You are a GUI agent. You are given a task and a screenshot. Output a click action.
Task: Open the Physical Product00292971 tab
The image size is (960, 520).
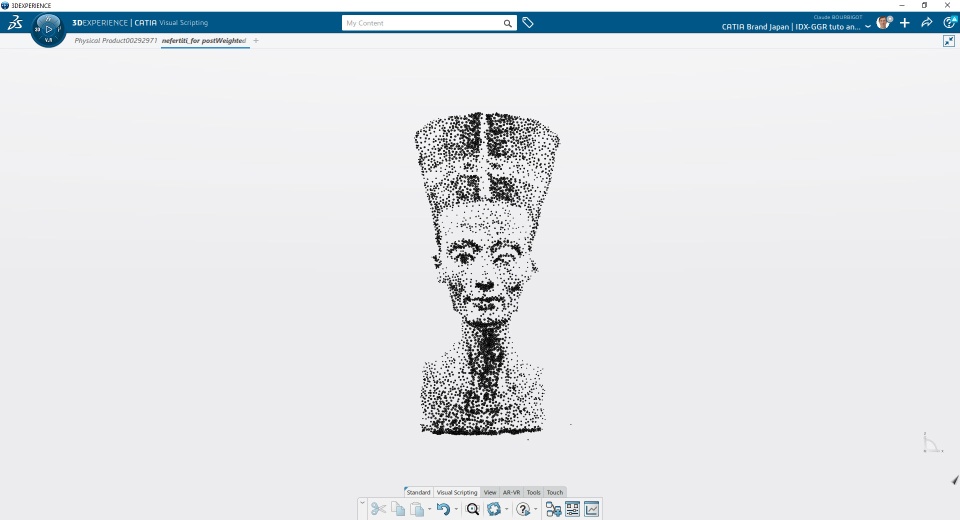tap(116, 40)
